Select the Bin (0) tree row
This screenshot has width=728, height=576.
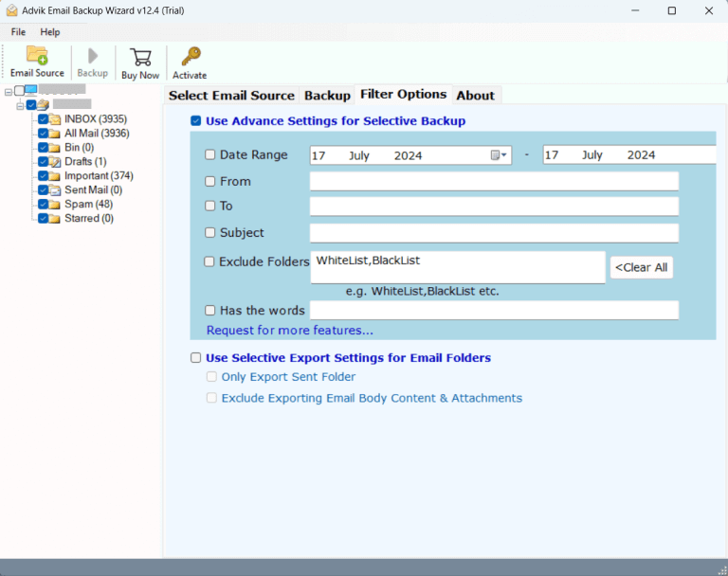(x=80, y=148)
